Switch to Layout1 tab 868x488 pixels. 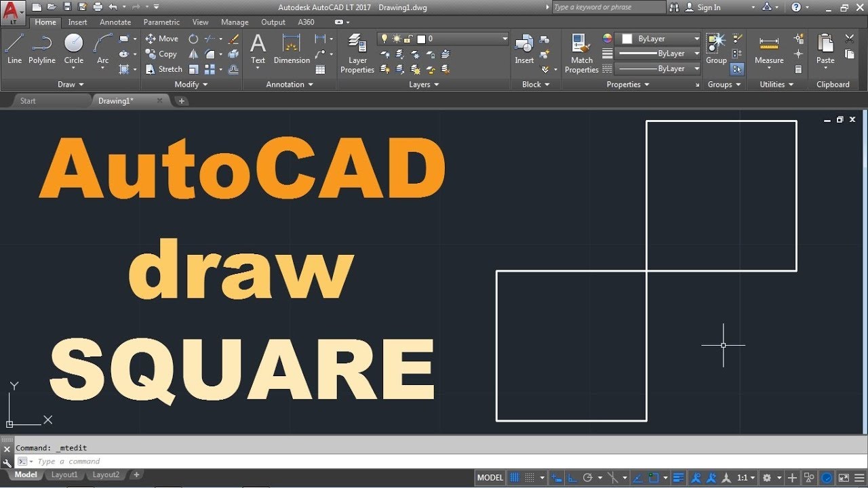tap(64, 475)
